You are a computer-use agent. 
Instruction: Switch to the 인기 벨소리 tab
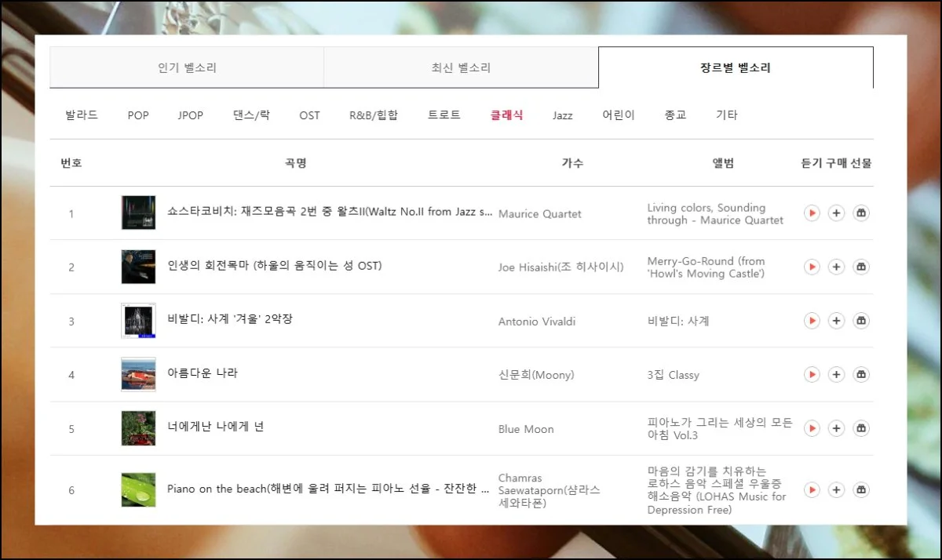coord(187,68)
